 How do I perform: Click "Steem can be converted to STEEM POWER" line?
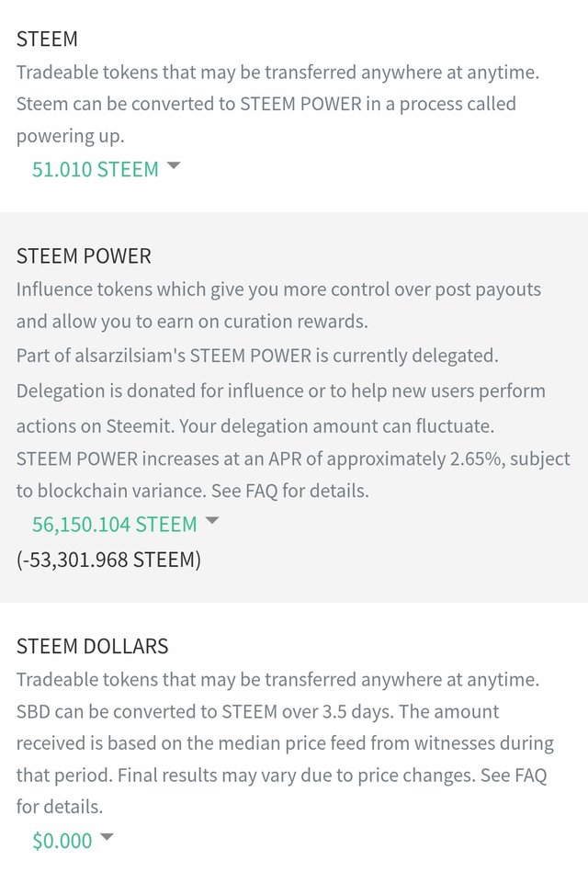(x=266, y=104)
